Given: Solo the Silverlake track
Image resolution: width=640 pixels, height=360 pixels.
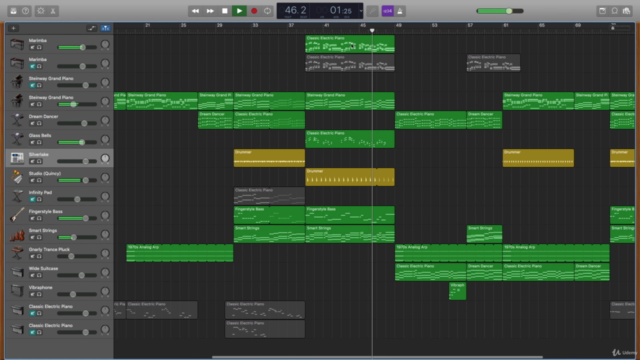Looking at the screenshot, I should click(39, 161).
